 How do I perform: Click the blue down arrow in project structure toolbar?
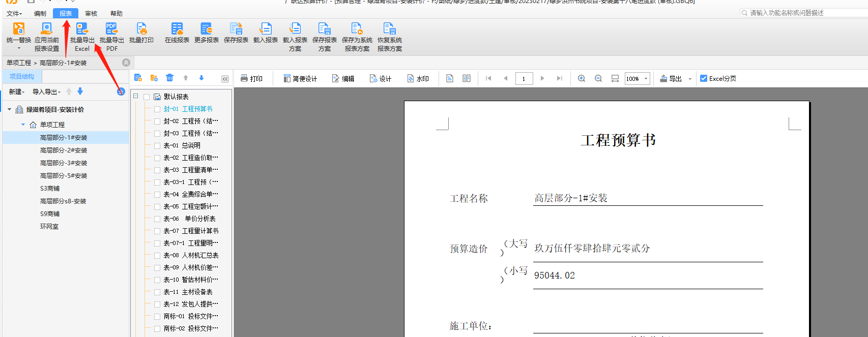[x=80, y=91]
